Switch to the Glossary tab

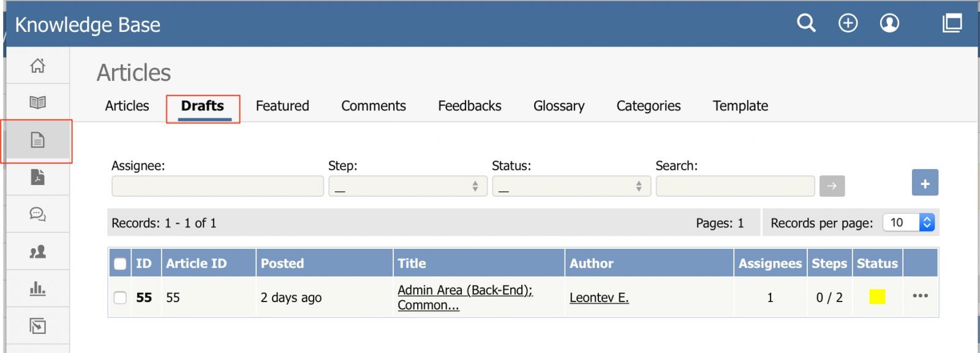(x=559, y=106)
